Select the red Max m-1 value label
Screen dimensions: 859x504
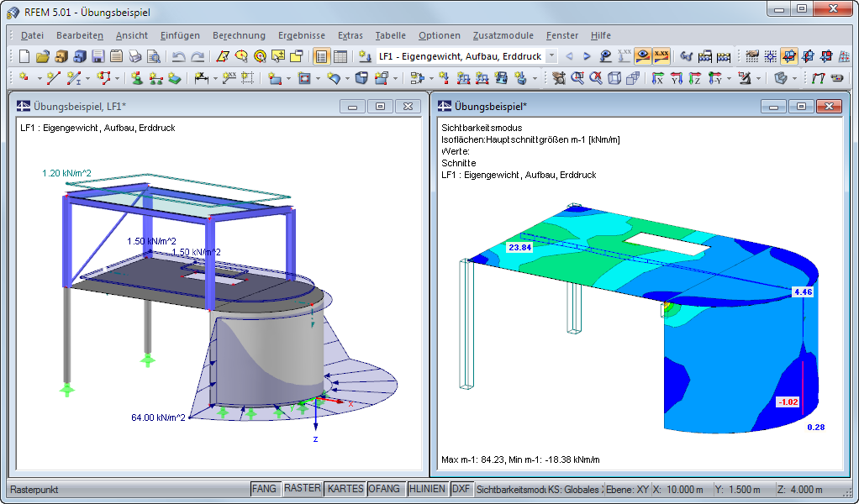(787, 402)
